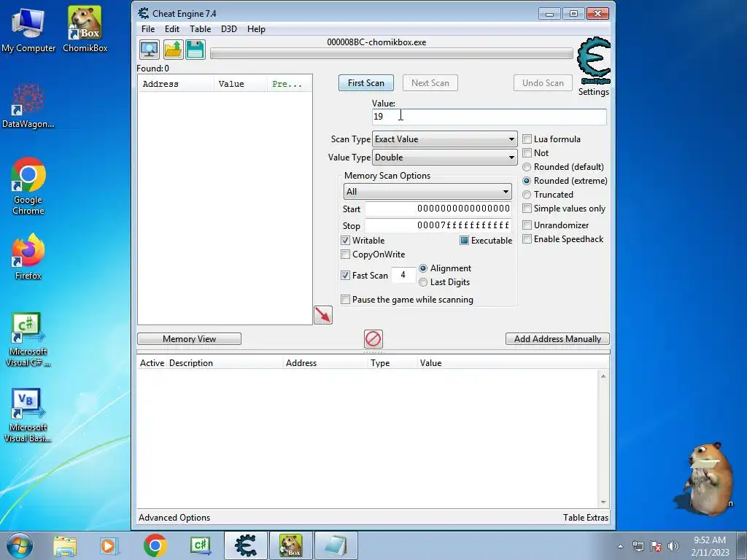Image resolution: width=747 pixels, height=560 pixels.
Task: Open Chrome from the taskbar
Action: [155, 545]
